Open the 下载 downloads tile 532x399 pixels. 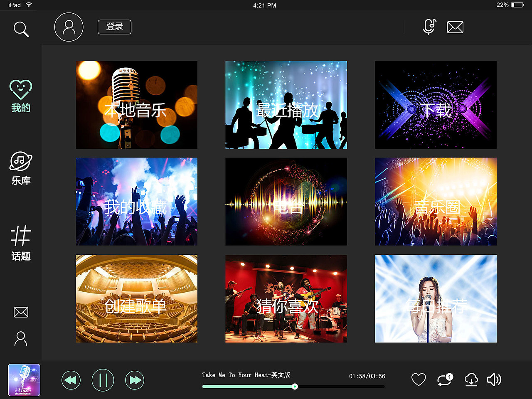436,105
